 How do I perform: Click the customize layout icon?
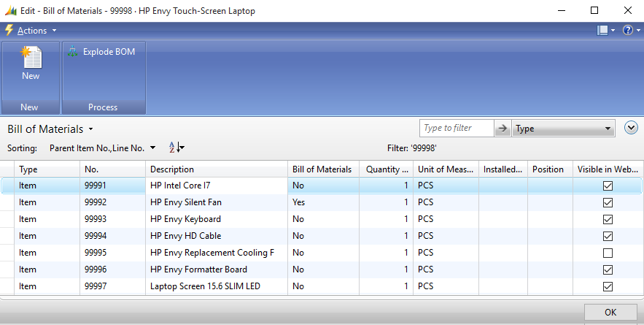click(602, 31)
